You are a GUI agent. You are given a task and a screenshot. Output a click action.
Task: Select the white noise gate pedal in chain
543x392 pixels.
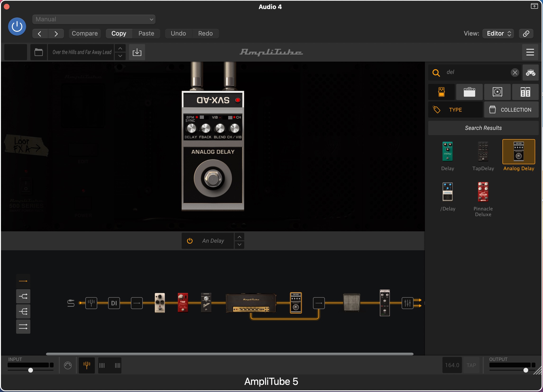point(160,303)
